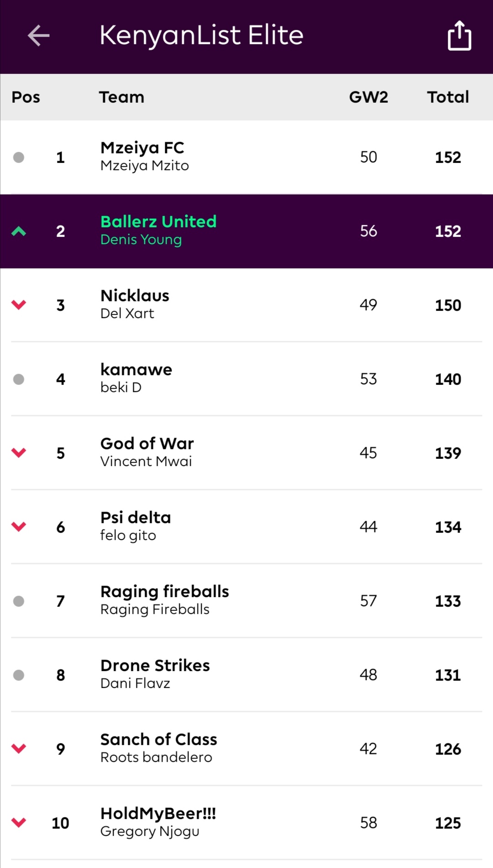Viewport: 493px width, 868px height.
Task: Click the red down arrow beside Psi delta
Action: click(19, 527)
